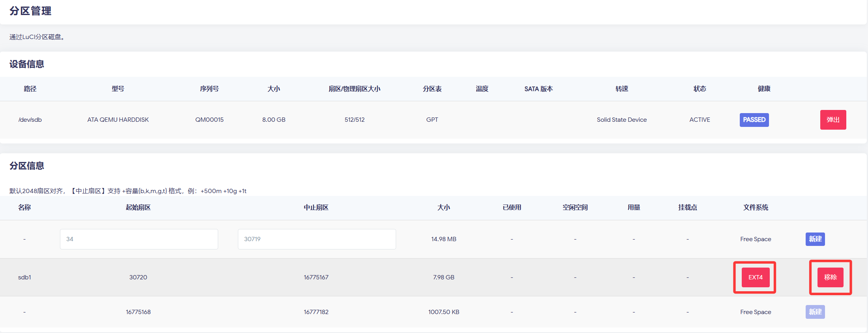Click the PASSED health badge
The image size is (868, 333).
[754, 120]
